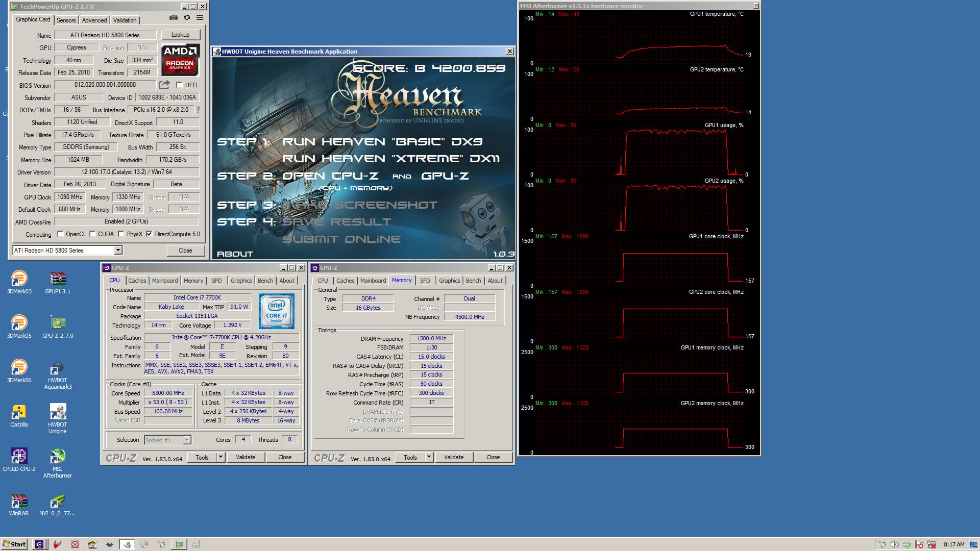This screenshot has width=980, height=551.
Task: Click SUBMIT ONLINE in Heaven benchmark
Action: click(x=341, y=239)
